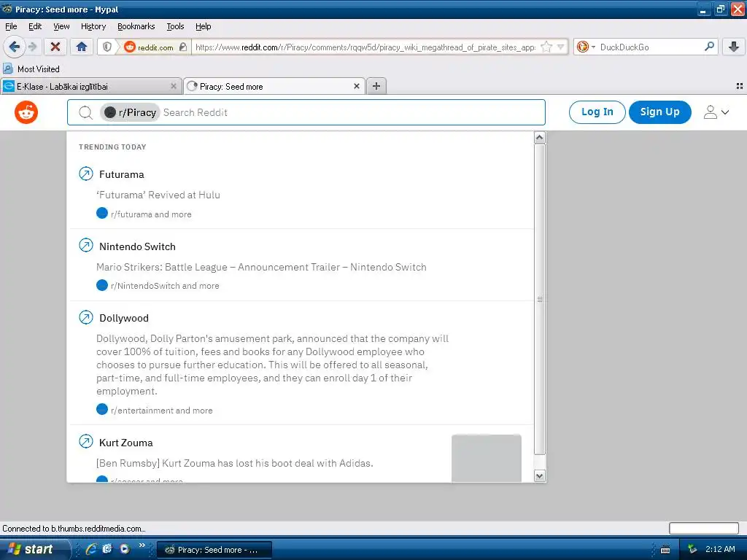This screenshot has height=560, width=747.
Task: Open the View menu
Action: click(x=61, y=26)
